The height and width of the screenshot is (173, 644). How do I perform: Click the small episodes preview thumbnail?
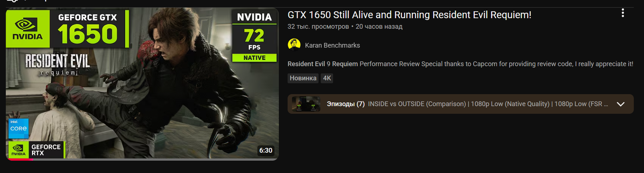306,104
